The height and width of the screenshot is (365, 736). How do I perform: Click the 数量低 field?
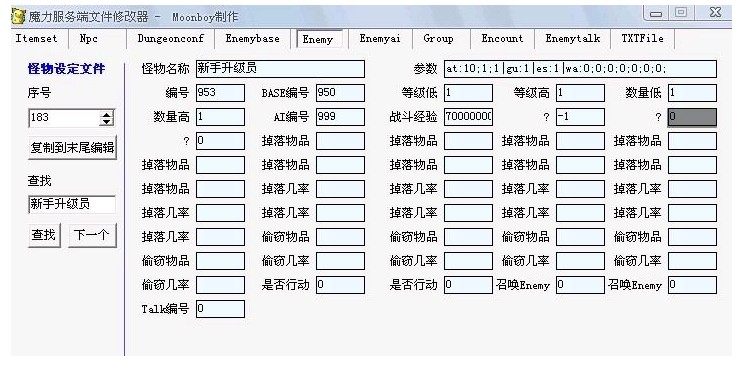point(692,93)
